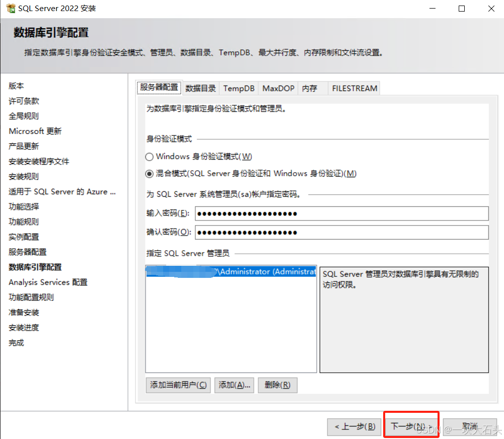Screen dimensions: 504x439
Task: Select Windows authentication mode radio button
Action: [x=149, y=157]
